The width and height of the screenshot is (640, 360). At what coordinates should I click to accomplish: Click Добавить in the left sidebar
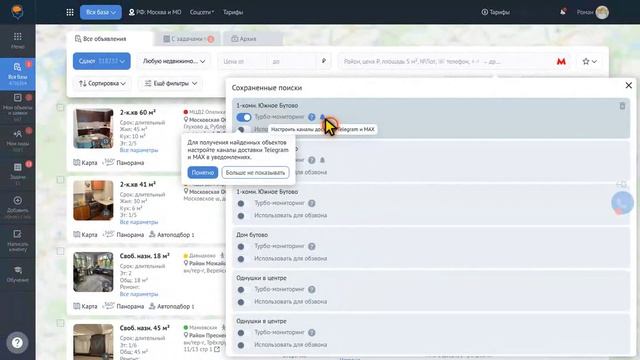click(x=18, y=207)
